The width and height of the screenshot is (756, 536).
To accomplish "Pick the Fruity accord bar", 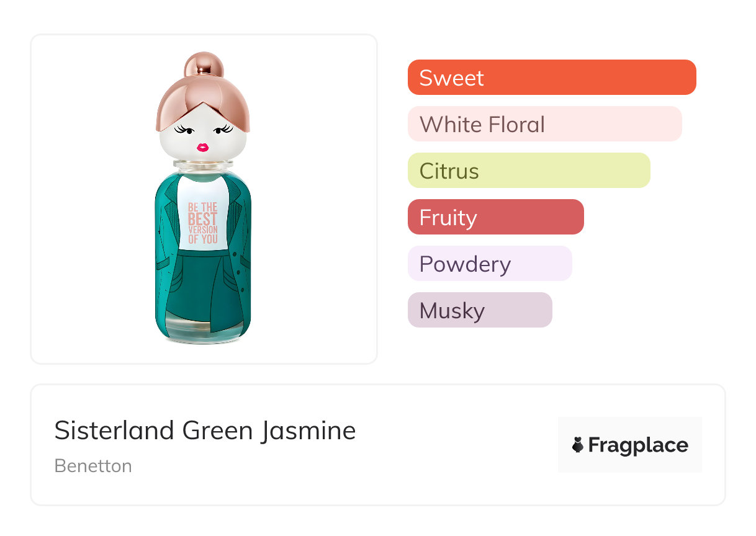I will [495, 217].
